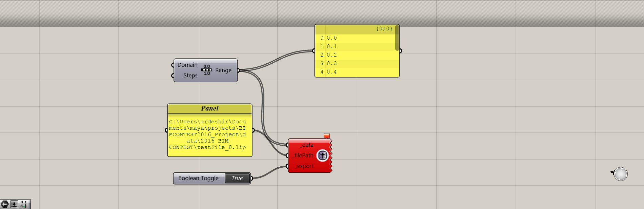Click the file path text in Panel
Image resolution: width=644 pixels, height=209 pixels.
207,134
